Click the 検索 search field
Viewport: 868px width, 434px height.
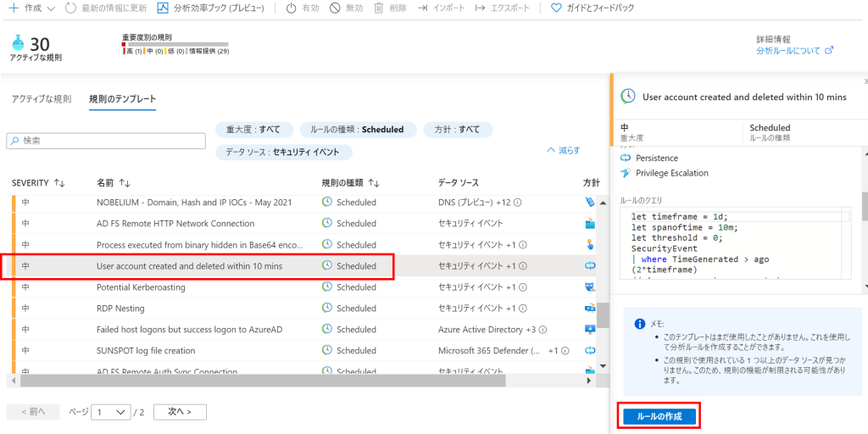click(x=107, y=141)
